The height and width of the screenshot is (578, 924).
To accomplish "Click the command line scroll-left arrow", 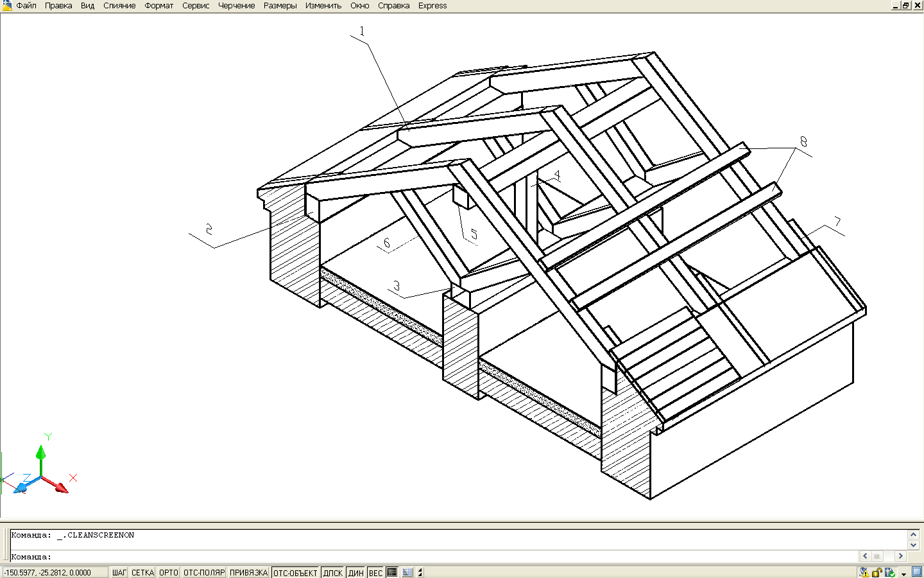I will [x=865, y=556].
